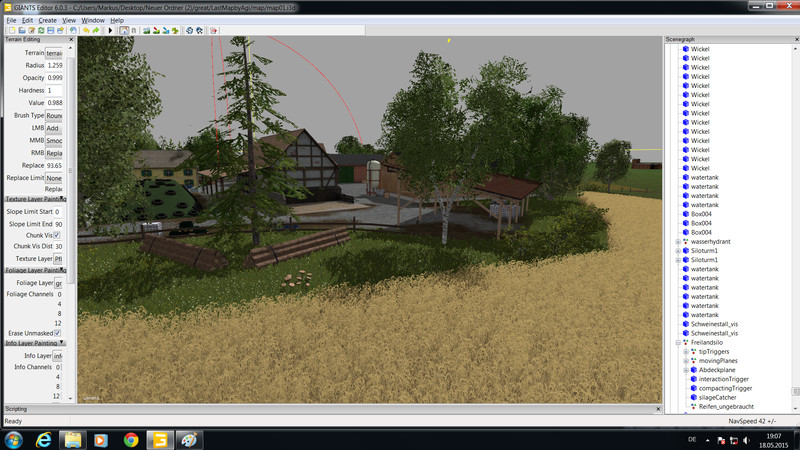
Task: Click the Redo arrow in toolbar
Action: [x=96, y=30]
